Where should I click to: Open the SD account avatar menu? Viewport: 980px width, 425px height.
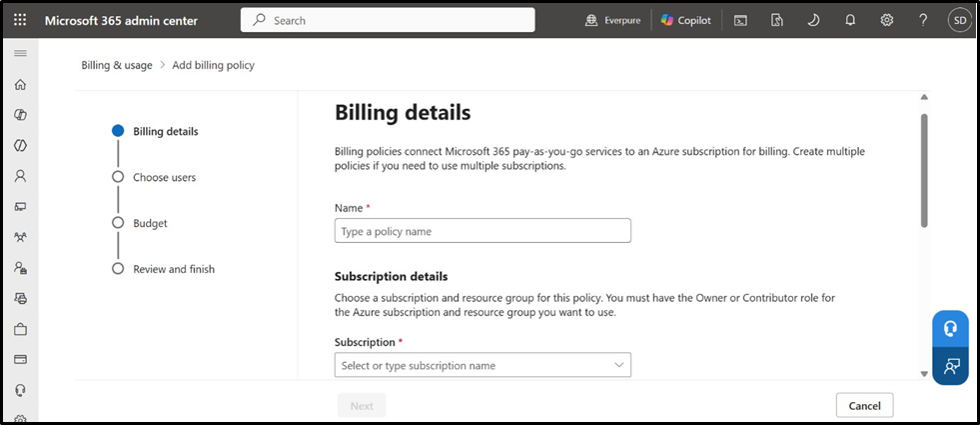click(959, 20)
